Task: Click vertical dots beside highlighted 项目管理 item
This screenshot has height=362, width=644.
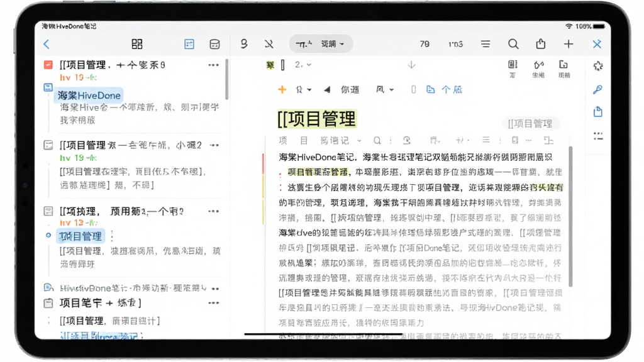Action: click(112, 236)
